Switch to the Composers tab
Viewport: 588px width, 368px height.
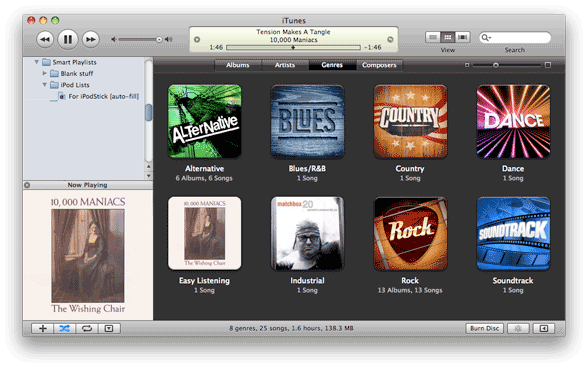pos(379,65)
